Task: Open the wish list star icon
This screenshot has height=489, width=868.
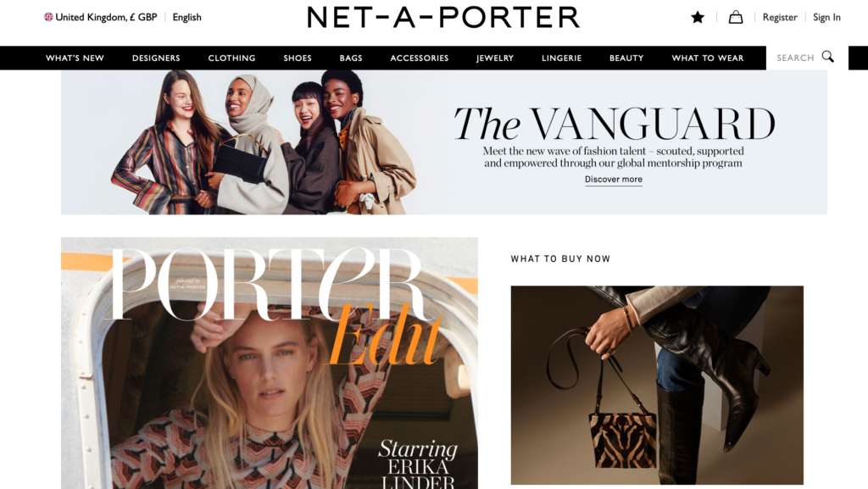Action: coord(698,17)
